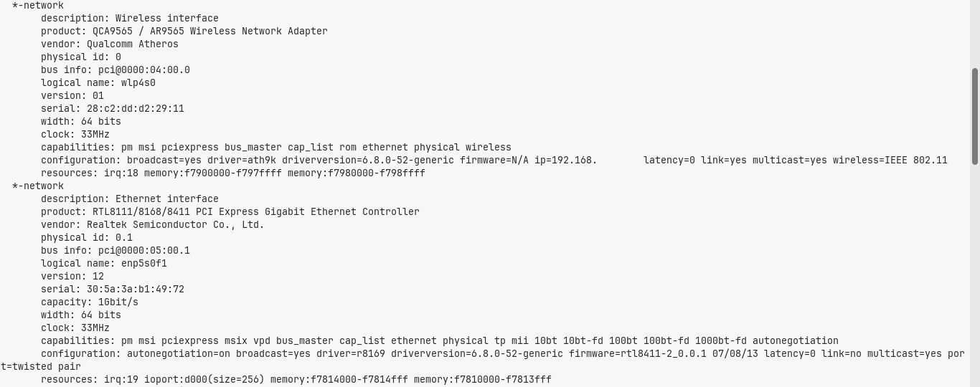The width and height of the screenshot is (980, 387).
Task: Click bus info pci@0000:05:00.1
Action: [144, 251]
